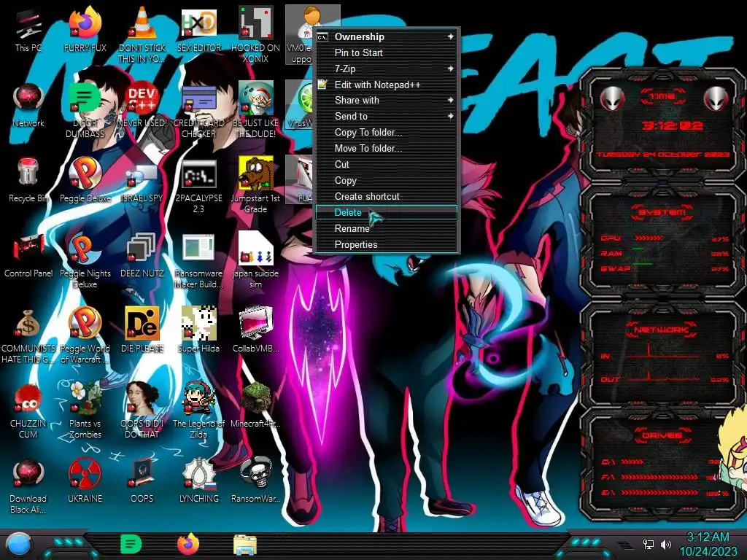Choose Copy To folder...
Viewport: 747px width, 560px height.
click(x=387, y=133)
